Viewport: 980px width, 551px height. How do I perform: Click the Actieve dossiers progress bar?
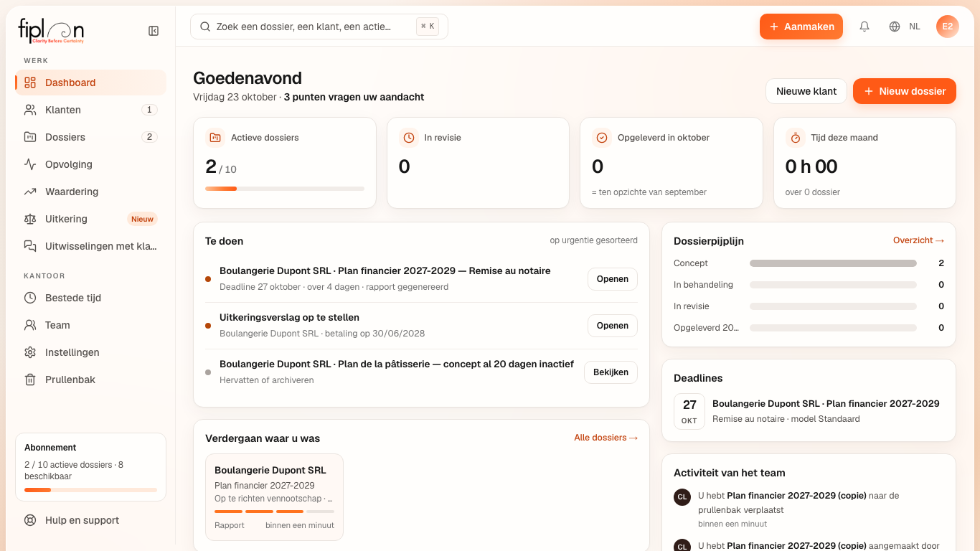click(285, 189)
